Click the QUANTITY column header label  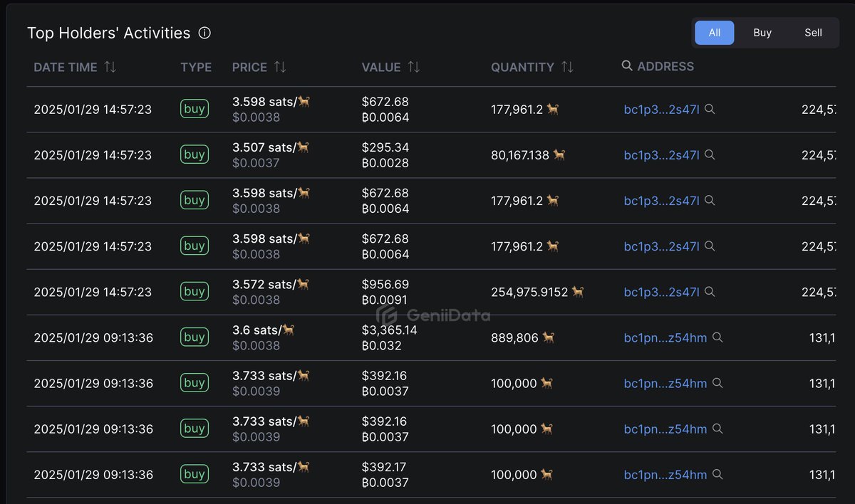click(522, 67)
